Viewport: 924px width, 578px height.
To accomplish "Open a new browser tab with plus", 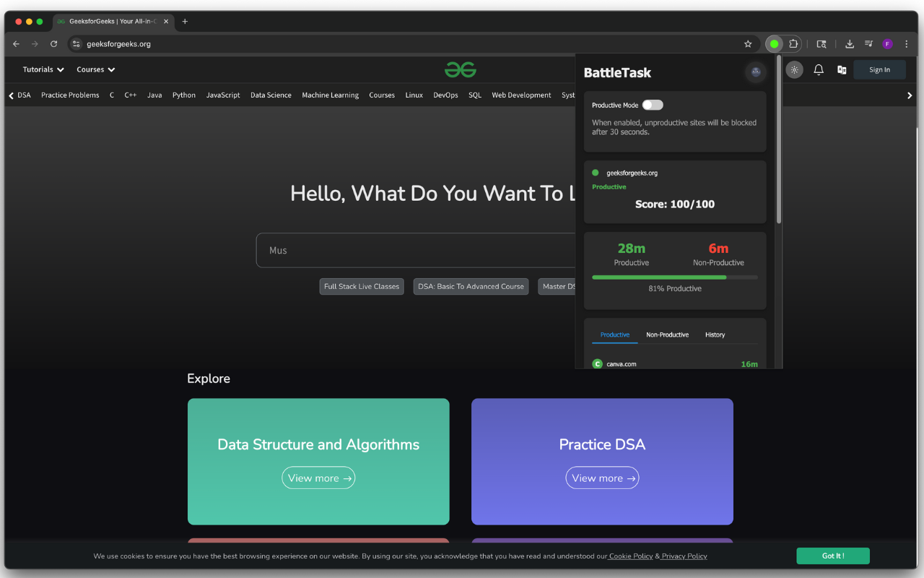I will (x=185, y=22).
